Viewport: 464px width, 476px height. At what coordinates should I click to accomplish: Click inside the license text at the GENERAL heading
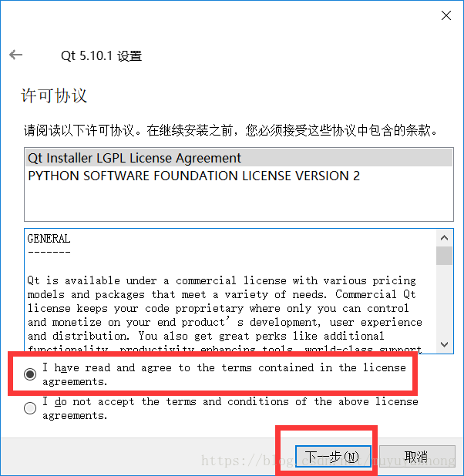[x=49, y=239]
